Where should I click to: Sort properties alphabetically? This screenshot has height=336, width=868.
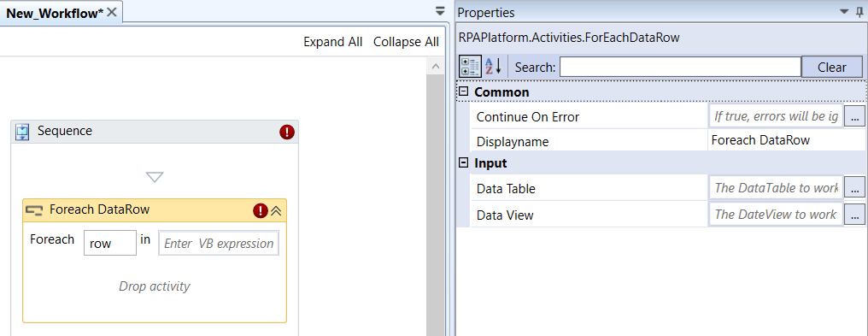click(493, 67)
